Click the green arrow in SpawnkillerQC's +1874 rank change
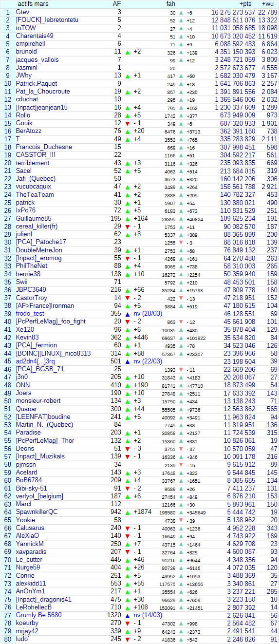 pos(128,512)
